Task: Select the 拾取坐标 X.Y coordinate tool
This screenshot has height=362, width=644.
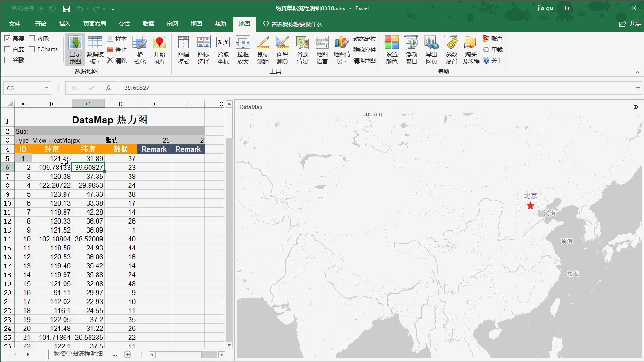Action: 223,50
